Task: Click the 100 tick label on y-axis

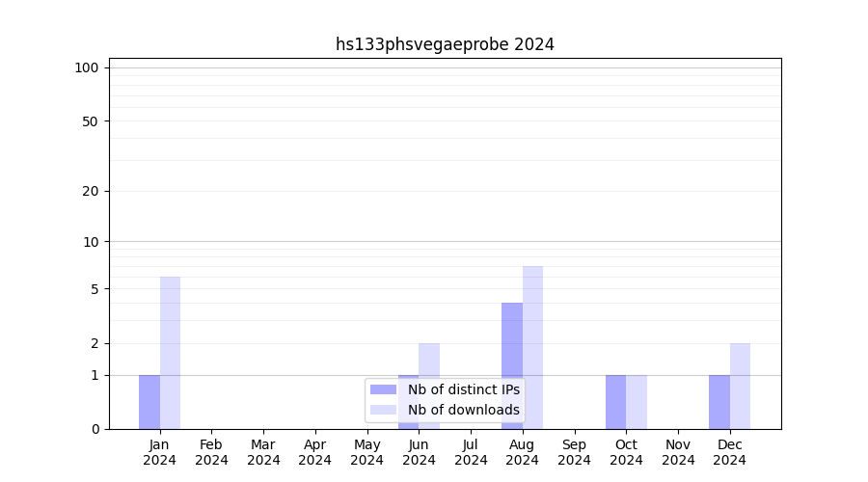Action: click(x=87, y=67)
